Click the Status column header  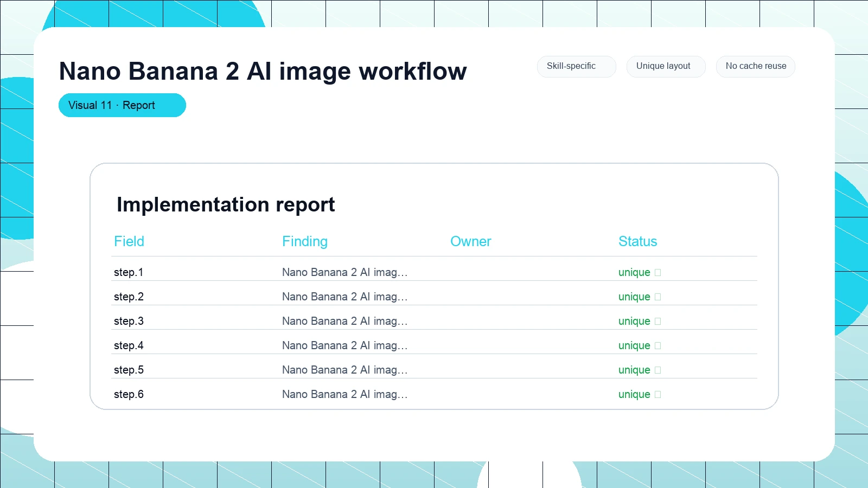(638, 241)
